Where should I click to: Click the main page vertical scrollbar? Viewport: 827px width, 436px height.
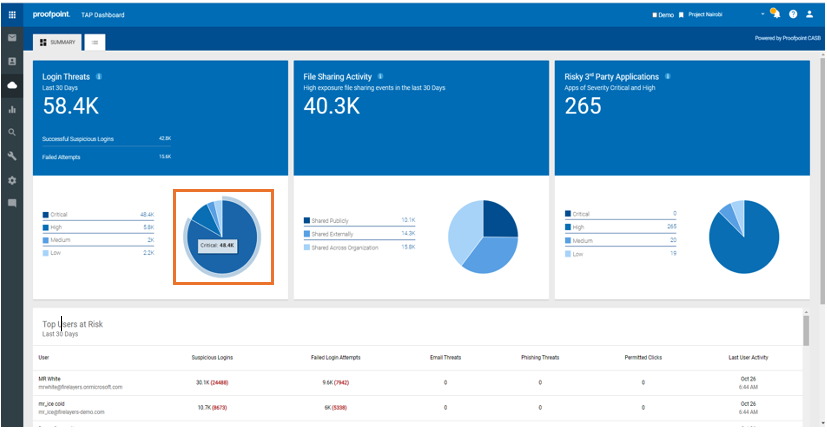click(823, 182)
